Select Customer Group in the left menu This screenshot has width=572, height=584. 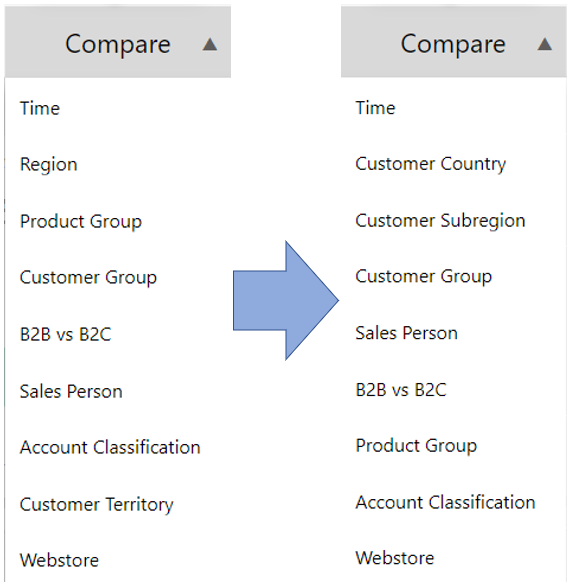click(88, 278)
